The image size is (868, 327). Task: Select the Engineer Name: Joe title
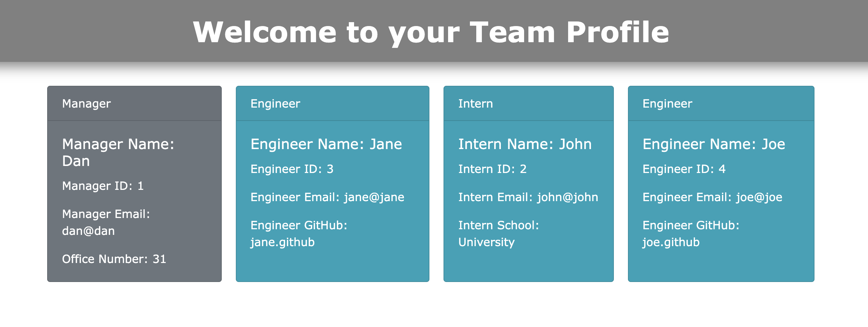714,144
